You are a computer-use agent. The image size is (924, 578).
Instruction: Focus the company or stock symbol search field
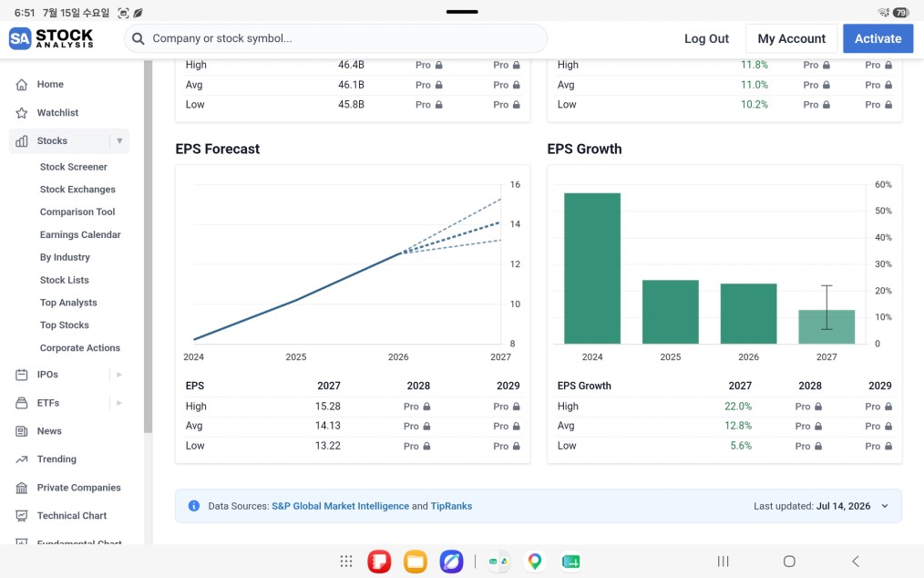point(336,38)
